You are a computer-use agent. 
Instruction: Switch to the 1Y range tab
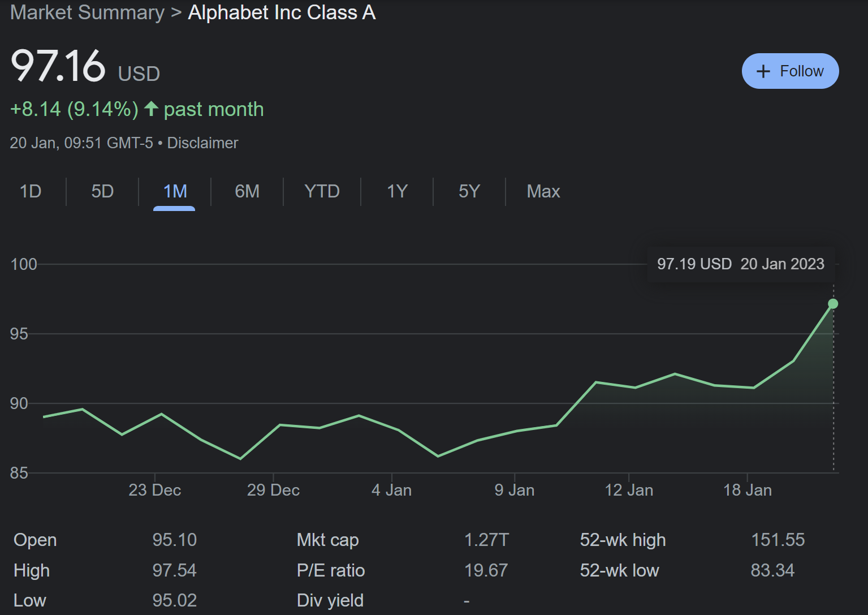(x=397, y=191)
